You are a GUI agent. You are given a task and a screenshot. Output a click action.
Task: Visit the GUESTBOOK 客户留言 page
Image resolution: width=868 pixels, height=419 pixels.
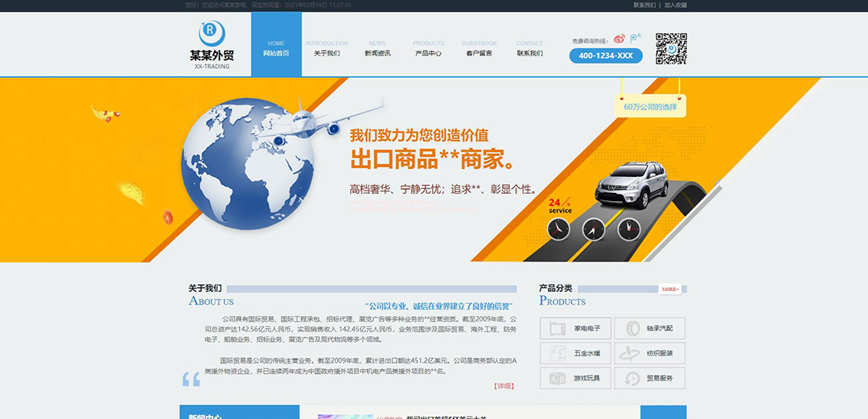pos(479,48)
